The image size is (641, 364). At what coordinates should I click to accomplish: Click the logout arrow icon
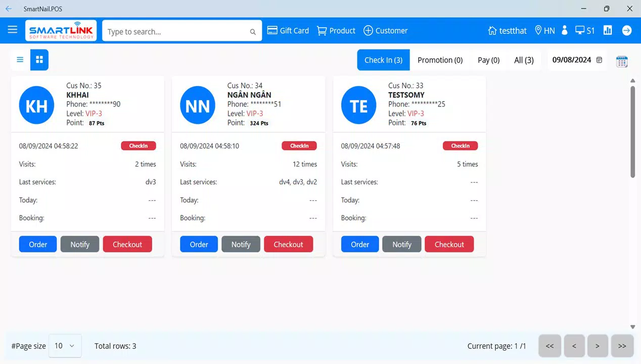point(627,30)
